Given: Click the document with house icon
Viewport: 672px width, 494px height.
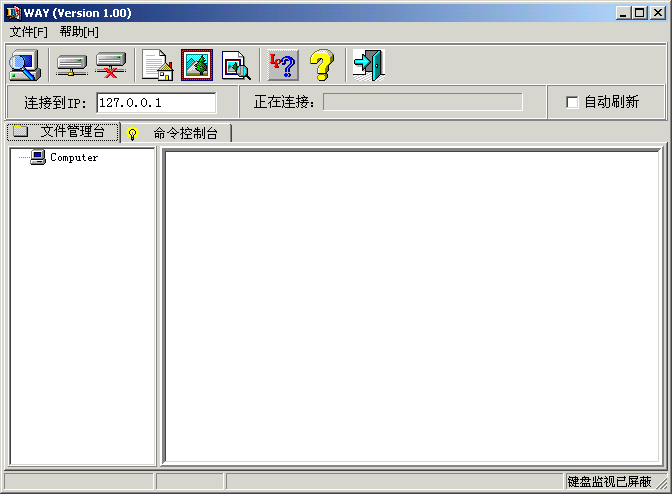Looking at the screenshot, I should (x=157, y=66).
